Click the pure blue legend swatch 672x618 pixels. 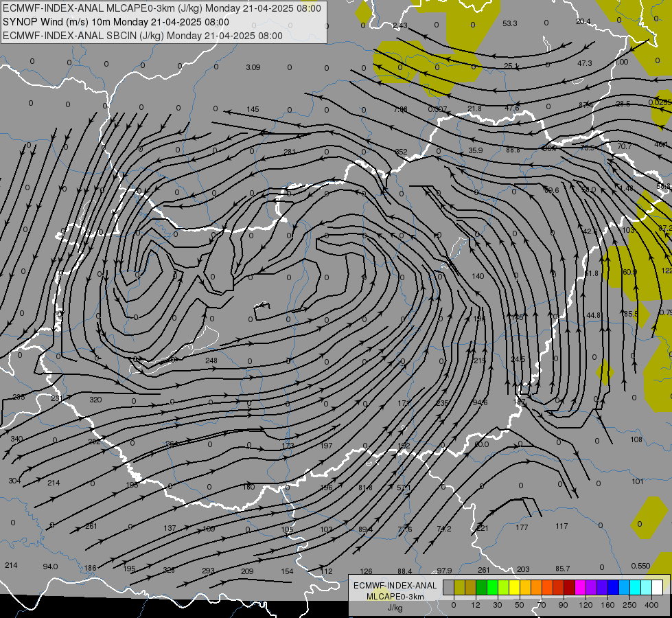613,587
